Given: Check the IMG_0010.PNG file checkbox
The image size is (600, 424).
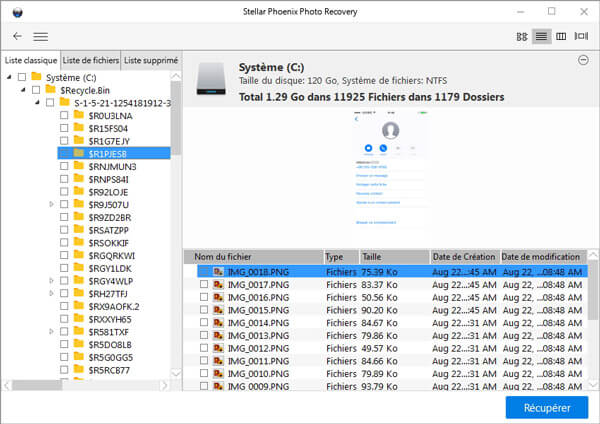Looking at the screenshot, I should tap(204, 373).
